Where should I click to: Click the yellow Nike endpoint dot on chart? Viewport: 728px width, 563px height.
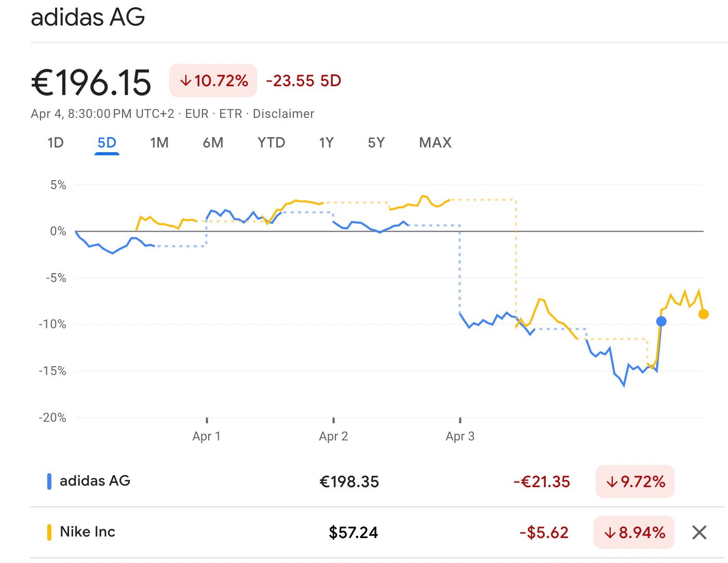tap(704, 314)
